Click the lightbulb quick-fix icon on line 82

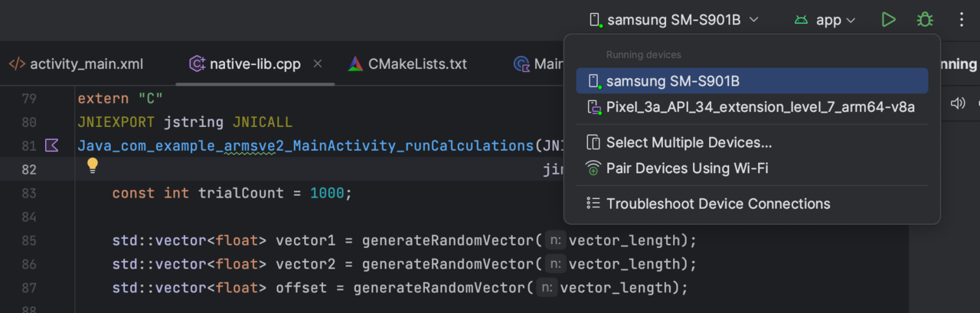pyautogui.click(x=92, y=165)
